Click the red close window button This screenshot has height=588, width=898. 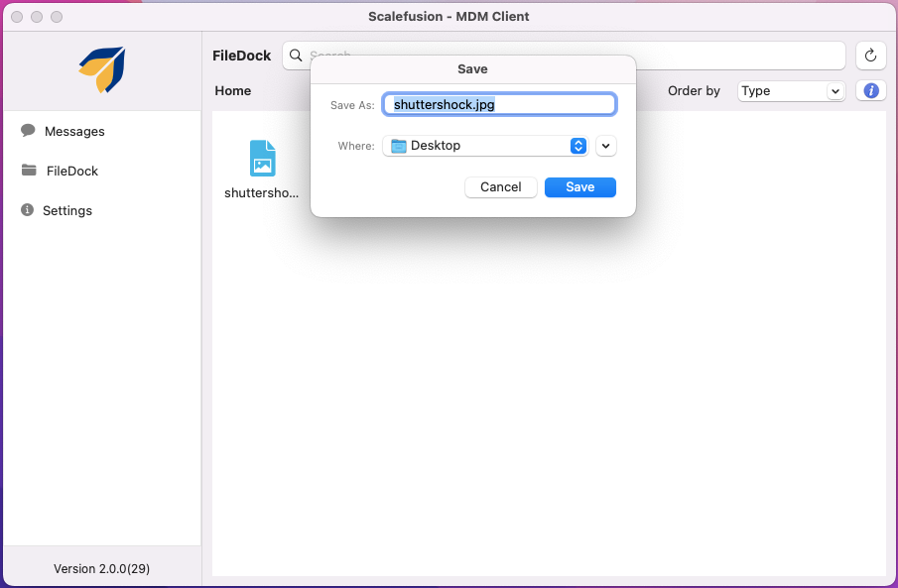[x=17, y=17]
